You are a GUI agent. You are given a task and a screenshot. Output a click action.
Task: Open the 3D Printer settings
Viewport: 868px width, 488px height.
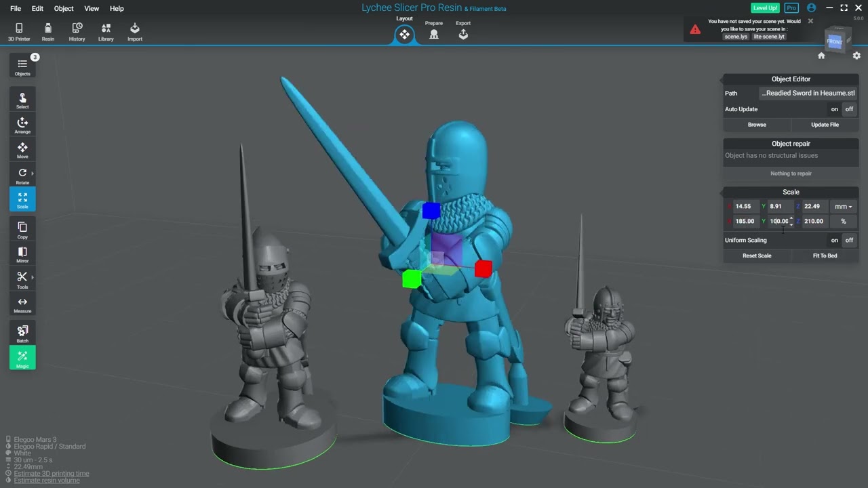point(19,32)
